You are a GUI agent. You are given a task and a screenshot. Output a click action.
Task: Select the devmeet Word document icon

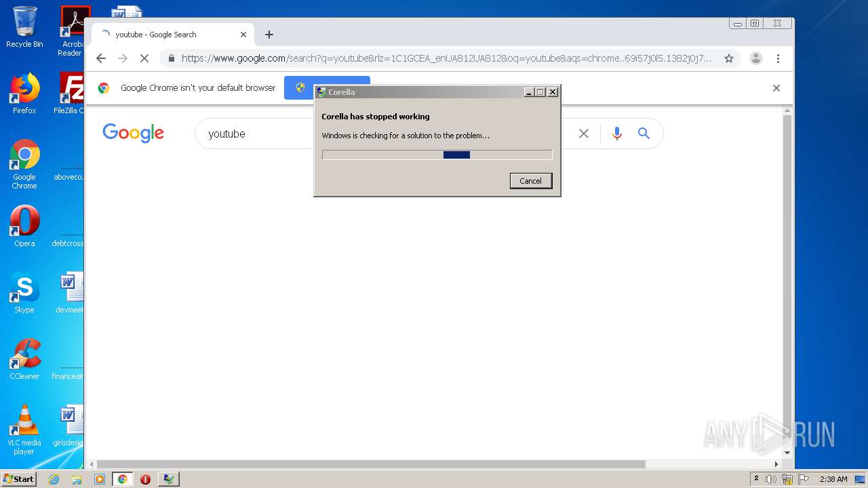pos(70,293)
